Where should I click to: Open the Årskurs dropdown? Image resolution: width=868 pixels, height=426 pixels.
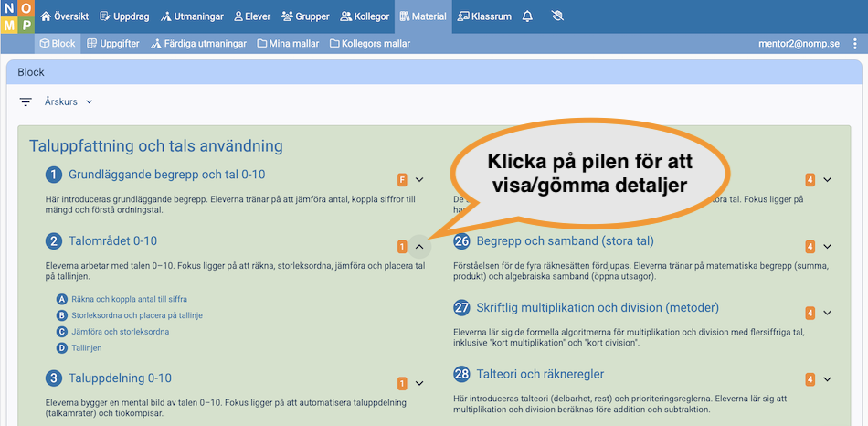[69, 101]
